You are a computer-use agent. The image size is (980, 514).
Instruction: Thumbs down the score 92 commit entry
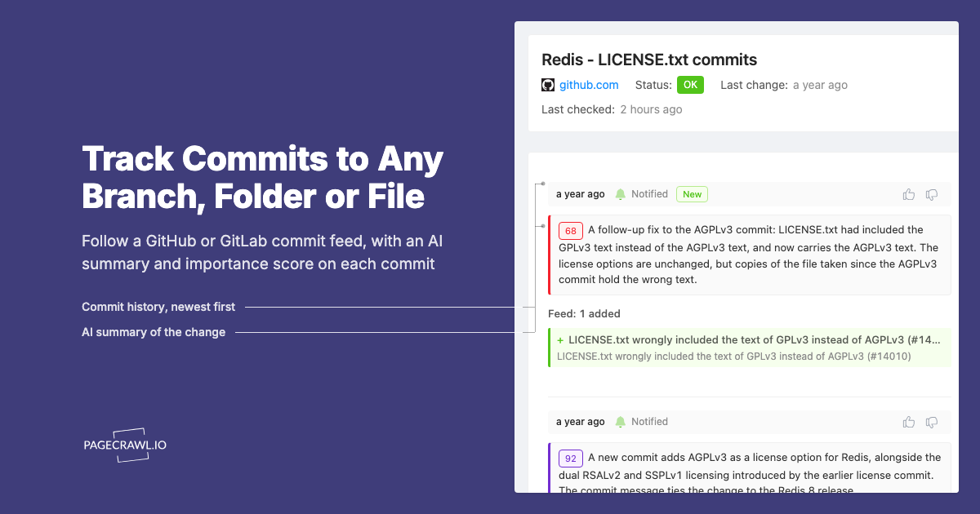point(932,422)
